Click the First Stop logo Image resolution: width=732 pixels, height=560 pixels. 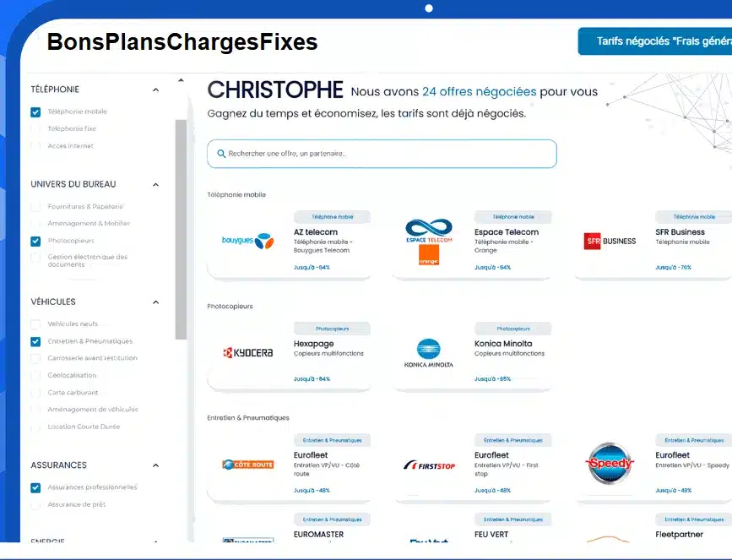click(x=429, y=465)
